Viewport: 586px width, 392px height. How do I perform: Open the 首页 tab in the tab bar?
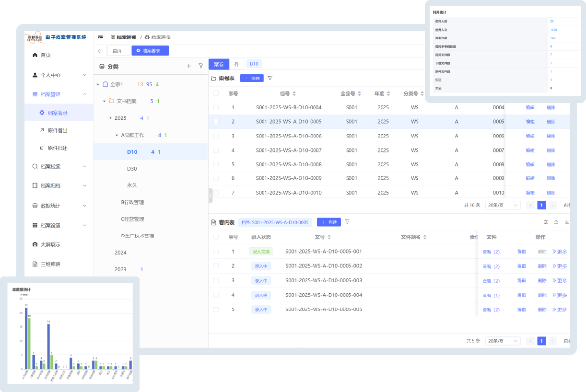pyautogui.click(x=118, y=51)
